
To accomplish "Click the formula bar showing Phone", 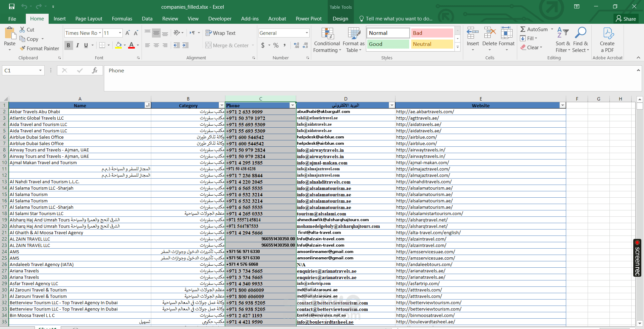I will pyautogui.click(x=370, y=78).
